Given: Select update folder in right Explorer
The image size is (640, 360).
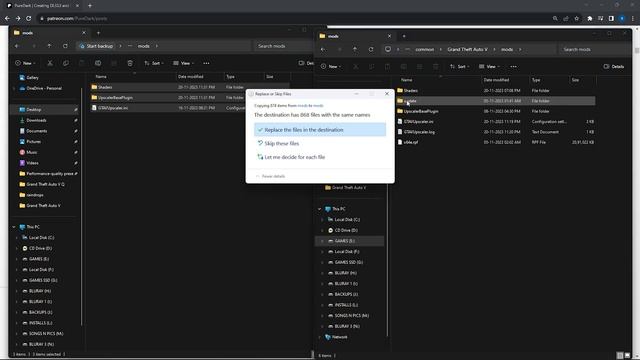Looking at the screenshot, I should [x=496, y=101].
